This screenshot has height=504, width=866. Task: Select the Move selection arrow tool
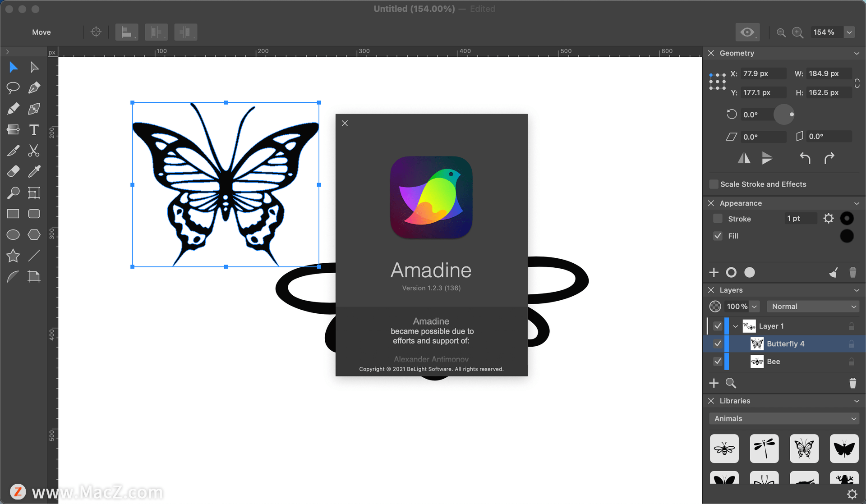pyautogui.click(x=13, y=68)
